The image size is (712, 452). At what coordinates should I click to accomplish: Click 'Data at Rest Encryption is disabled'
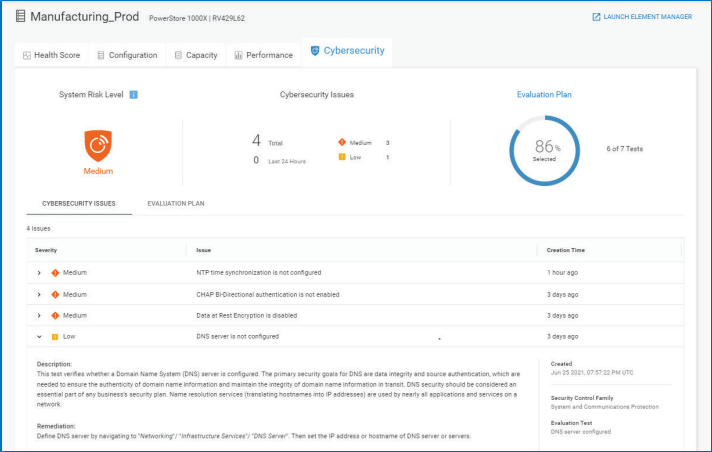(247, 315)
